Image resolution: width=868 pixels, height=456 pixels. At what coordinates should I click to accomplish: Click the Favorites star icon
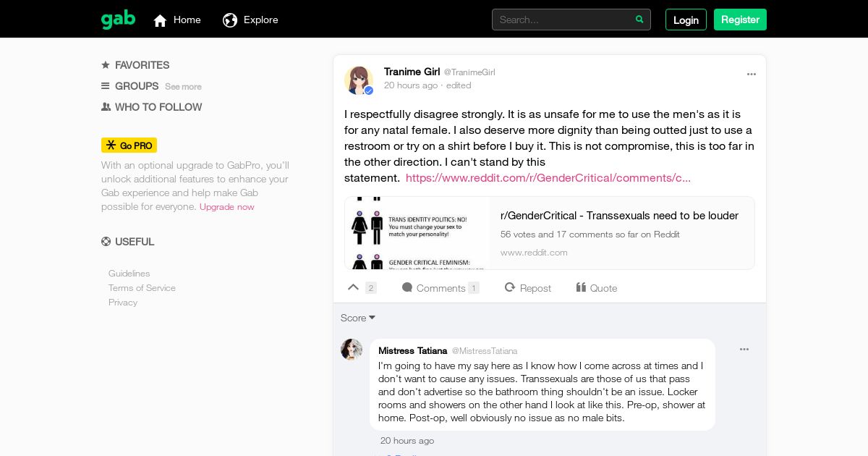106,65
